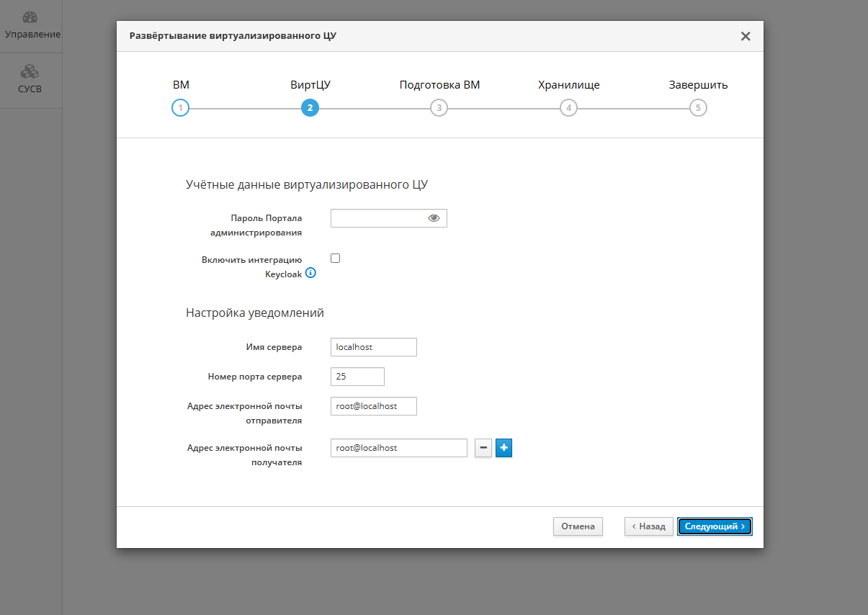Show password using the eye icon

point(434,218)
